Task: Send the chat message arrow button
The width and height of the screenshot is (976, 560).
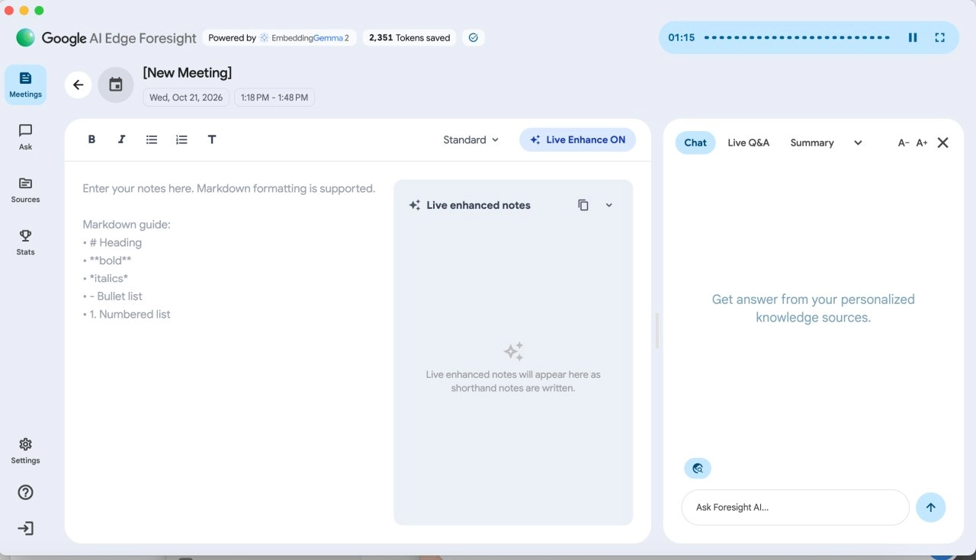Action: point(930,507)
